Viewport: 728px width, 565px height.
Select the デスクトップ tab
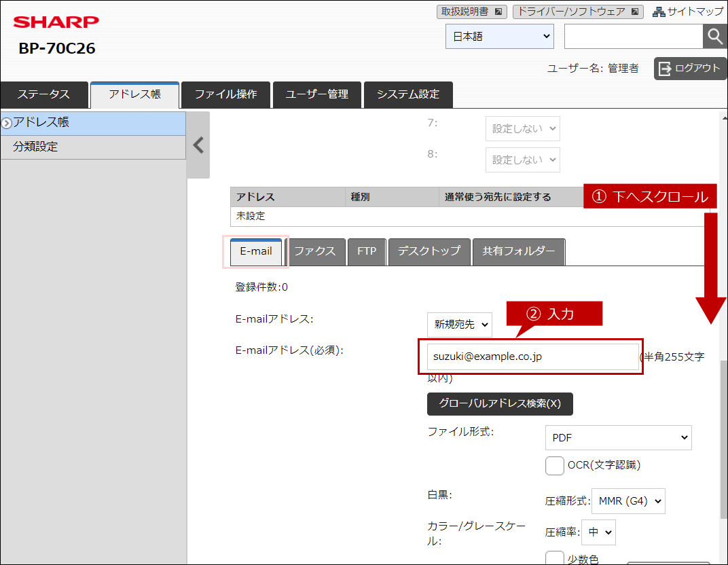point(429,252)
